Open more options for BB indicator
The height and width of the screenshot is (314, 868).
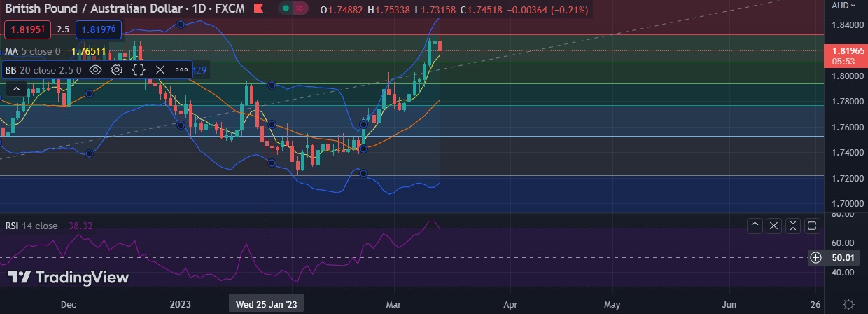pos(181,70)
